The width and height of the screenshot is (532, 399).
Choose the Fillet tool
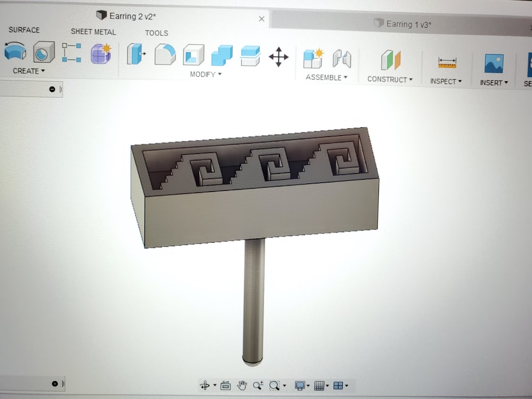coord(165,55)
